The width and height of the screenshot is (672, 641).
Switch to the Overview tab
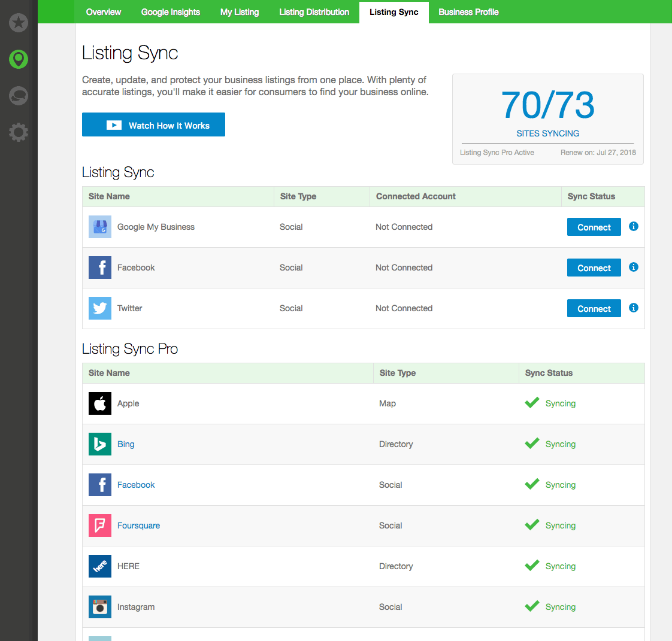pos(103,12)
